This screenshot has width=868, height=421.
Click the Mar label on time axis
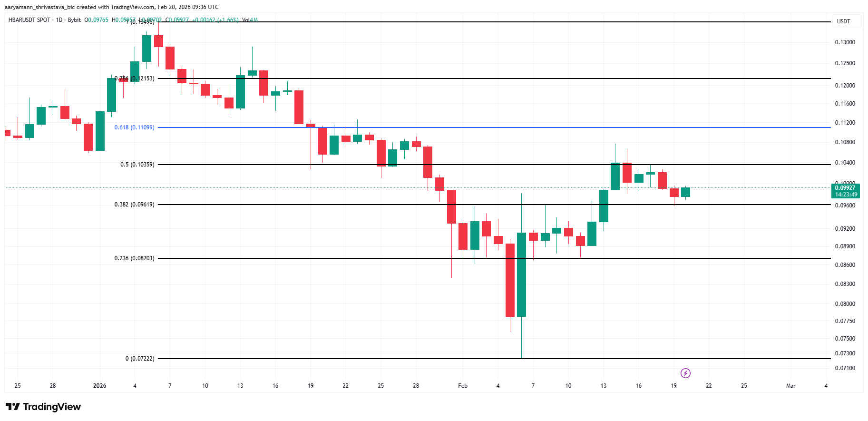(790, 386)
